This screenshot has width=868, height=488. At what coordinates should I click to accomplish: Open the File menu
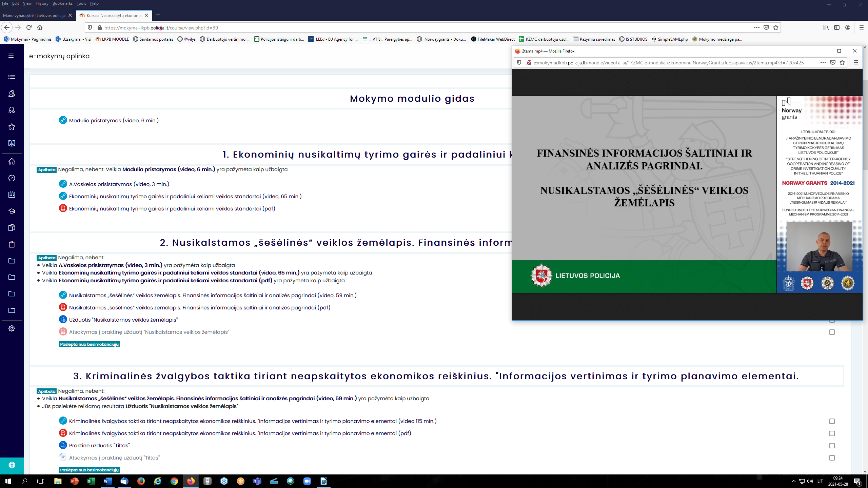pos(5,3)
